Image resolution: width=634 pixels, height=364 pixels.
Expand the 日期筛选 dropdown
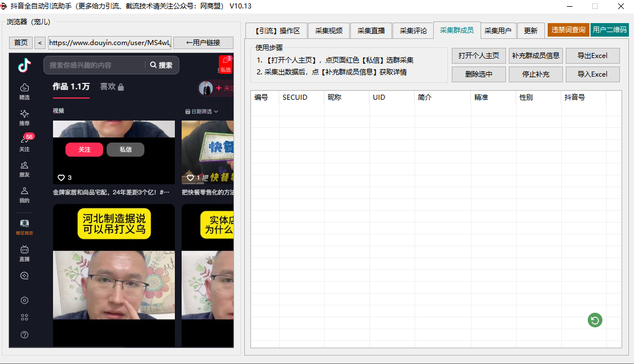click(201, 111)
